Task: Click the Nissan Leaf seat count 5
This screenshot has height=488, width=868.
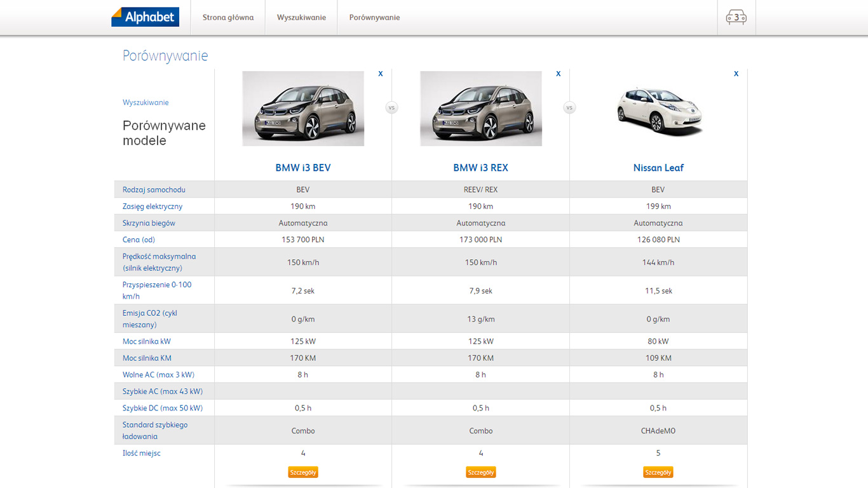Action: coord(658,453)
